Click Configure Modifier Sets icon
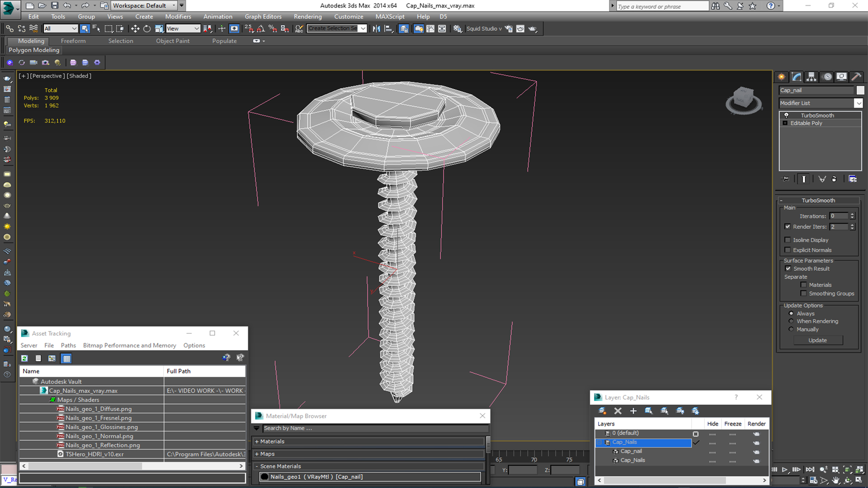The height and width of the screenshot is (488, 868). point(853,179)
